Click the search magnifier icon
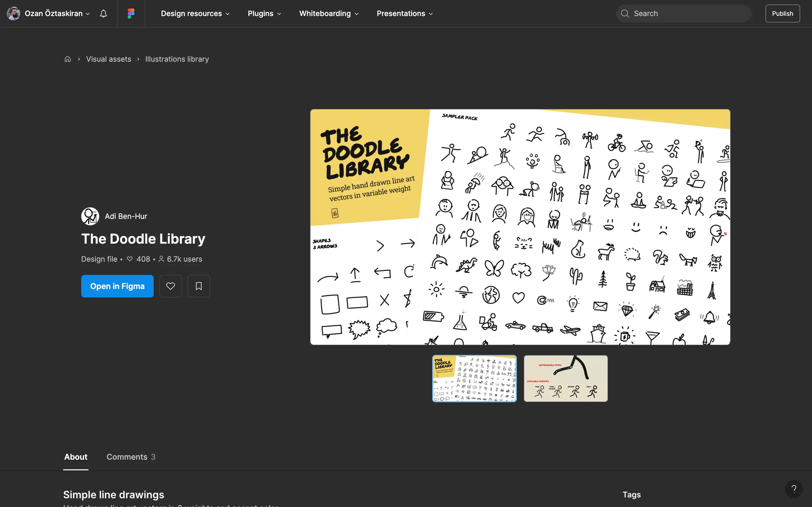This screenshot has width=812, height=507. tap(625, 14)
